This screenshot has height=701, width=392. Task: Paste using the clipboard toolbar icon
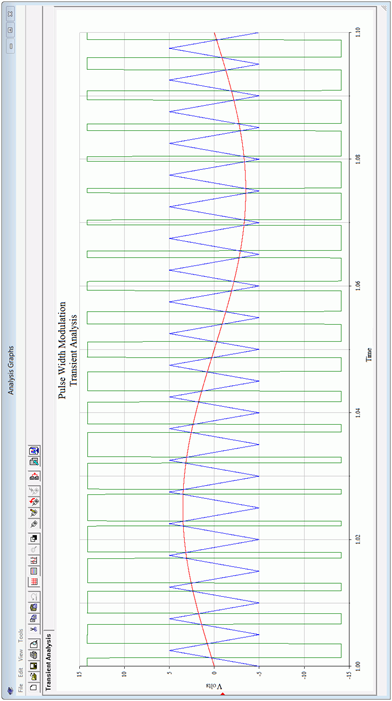pyautogui.click(x=34, y=608)
